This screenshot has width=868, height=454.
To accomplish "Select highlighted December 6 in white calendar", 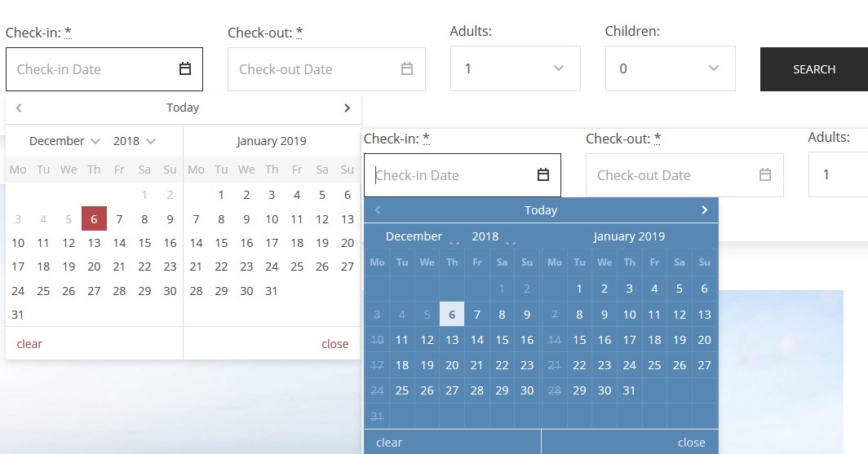I will click(94, 219).
